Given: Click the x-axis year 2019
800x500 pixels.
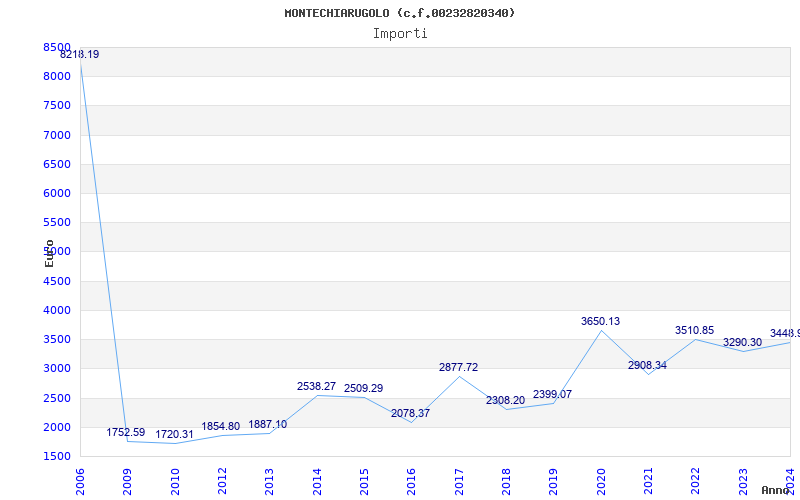Looking at the screenshot, I should [554, 482].
